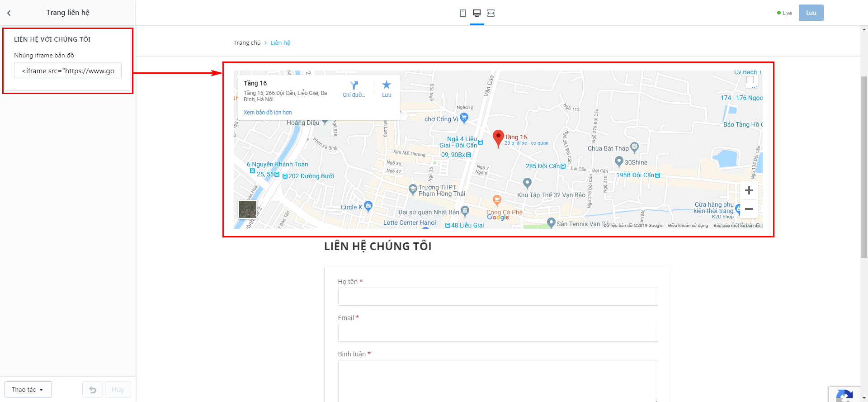Image resolution: width=868 pixels, height=402 pixels.
Task: Click the 202 Đường Bưởi bus stop icon
Action: [x=285, y=176]
